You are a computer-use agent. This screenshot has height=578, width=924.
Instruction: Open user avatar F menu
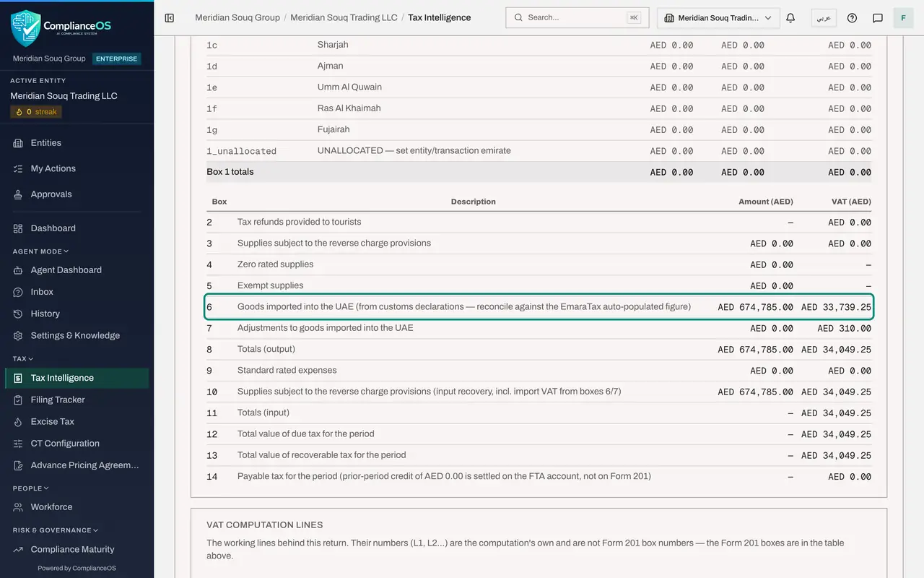tap(903, 18)
